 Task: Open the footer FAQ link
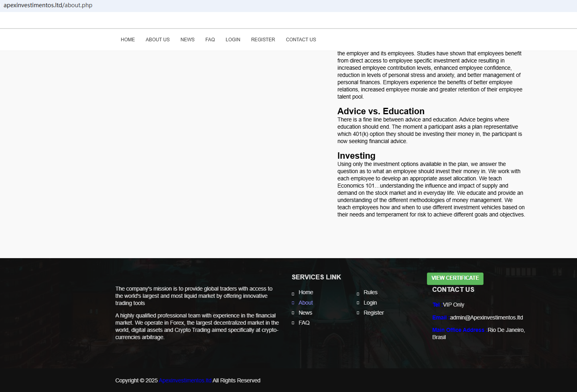(304, 323)
